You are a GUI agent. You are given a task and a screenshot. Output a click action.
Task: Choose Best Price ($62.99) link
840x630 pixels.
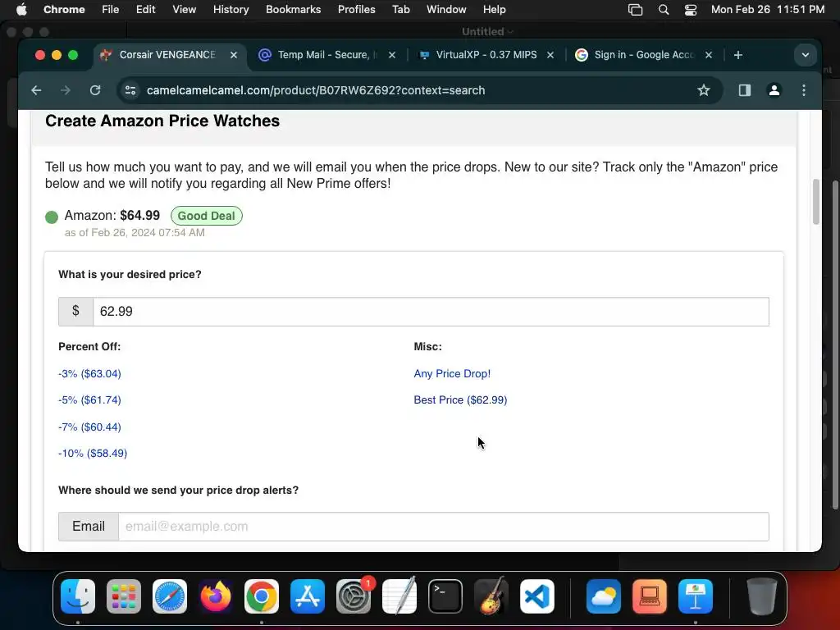click(460, 400)
